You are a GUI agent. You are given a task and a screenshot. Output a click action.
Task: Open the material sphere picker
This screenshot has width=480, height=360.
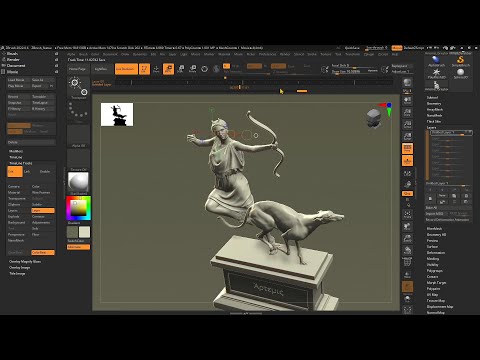(79, 183)
